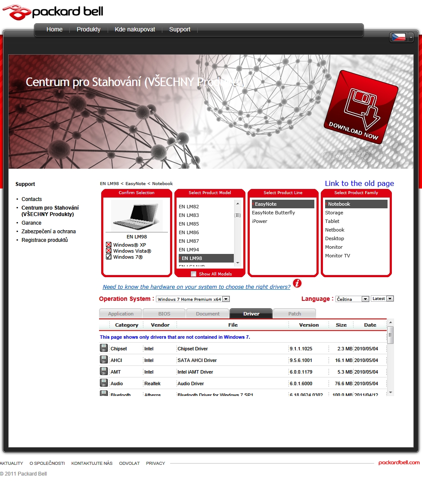Open the country selector dropdown arrow
The image size is (422, 504).
pos(411,37)
